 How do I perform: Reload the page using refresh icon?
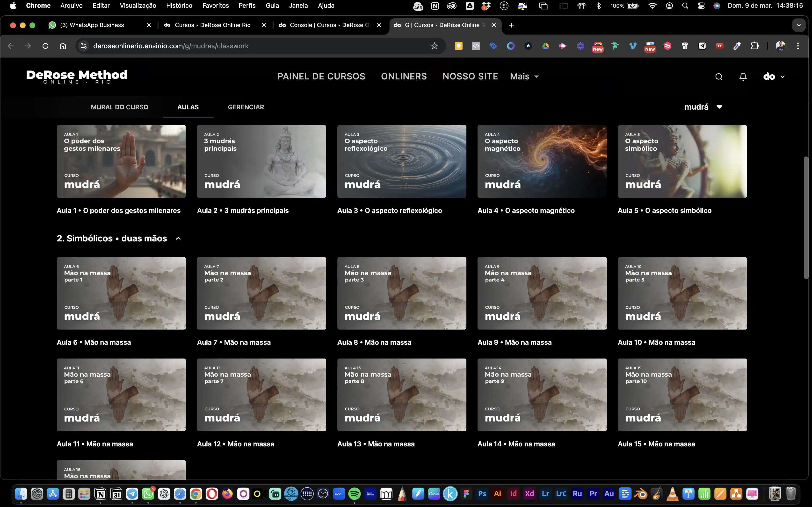[46, 46]
